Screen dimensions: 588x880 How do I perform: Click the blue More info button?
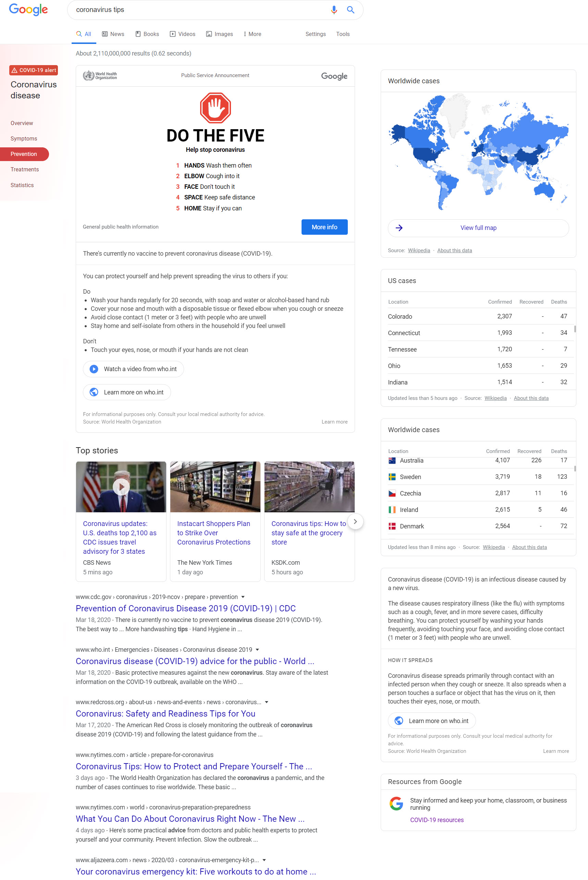tap(324, 227)
